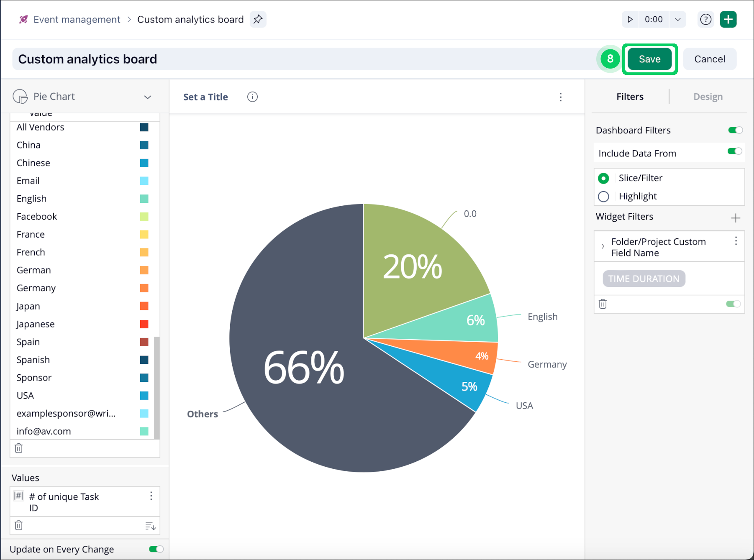Open the Pie Chart type dropdown
754x560 pixels.
pos(147,97)
